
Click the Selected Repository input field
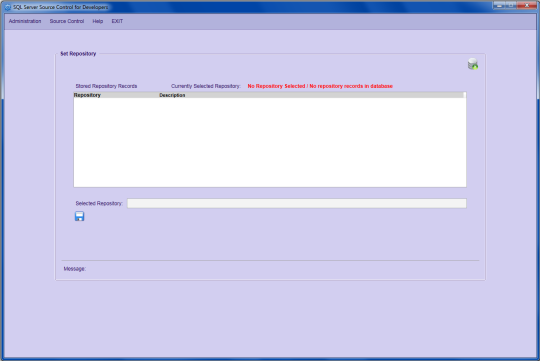pyautogui.click(x=297, y=203)
